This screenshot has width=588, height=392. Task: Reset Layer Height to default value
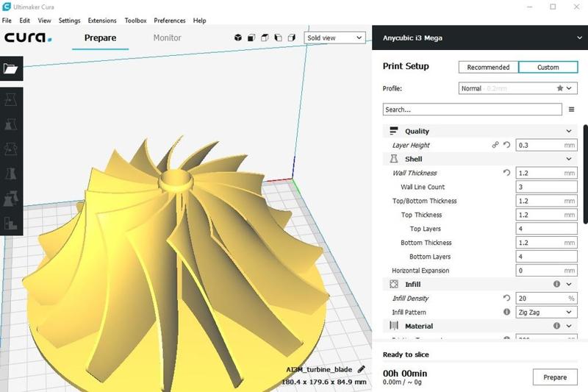tap(506, 145)
